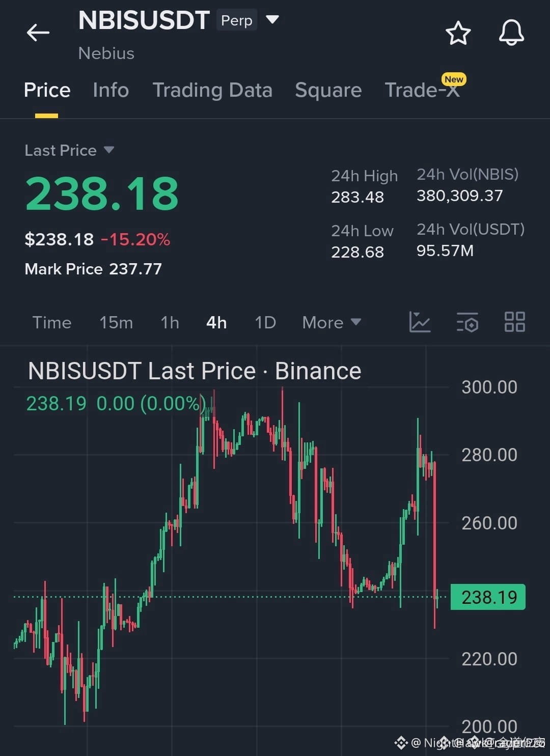Tap the 24h High value 283.48
The height and width of the screenshot is (756, 550).
pyautogui.click(x=358, y=197)
